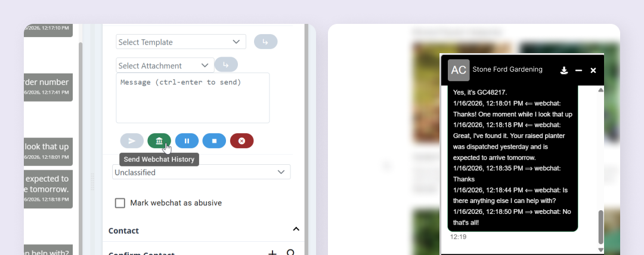Click the send message arrow button

[x=132, y=141]
